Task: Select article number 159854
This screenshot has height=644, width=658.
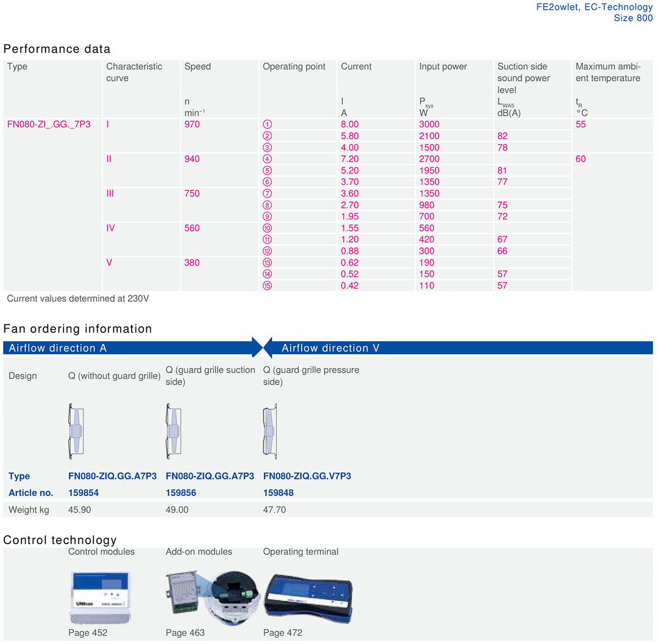Action: pyautogui.click(x=83, y=493)
